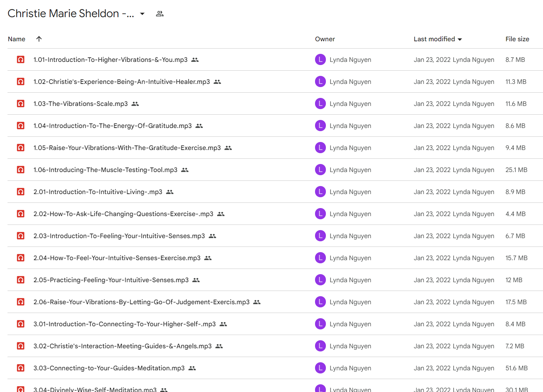Click the 51.6 MB file size value
The width and height of the screenshot is (543, 392).
516,368
